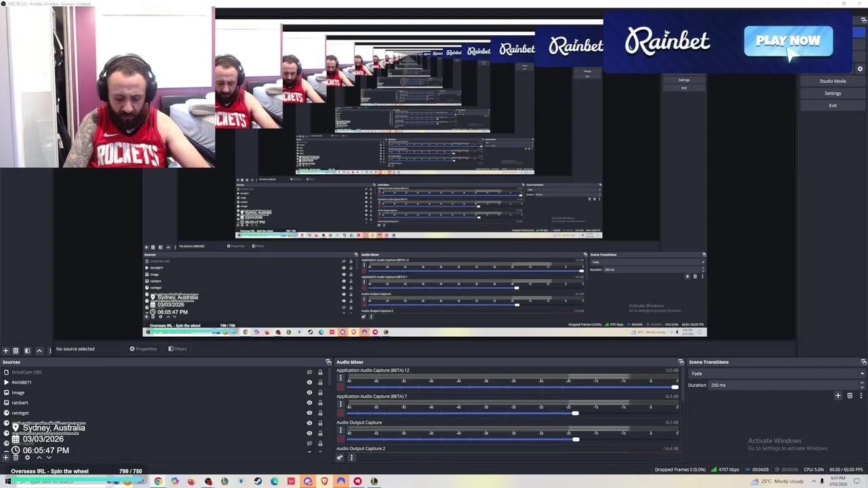This screenshot has height=488, width=868.
Task: Move scene up with arrow icon
Action: pos(39,350)
